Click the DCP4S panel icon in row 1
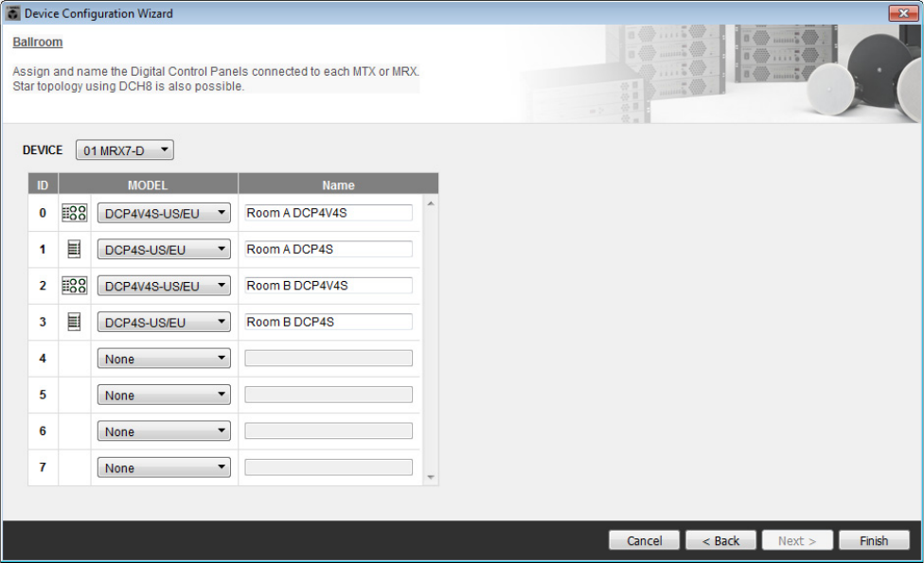This screenshot has width=924, height=563. pyautogui.click(x=74, y=249)
